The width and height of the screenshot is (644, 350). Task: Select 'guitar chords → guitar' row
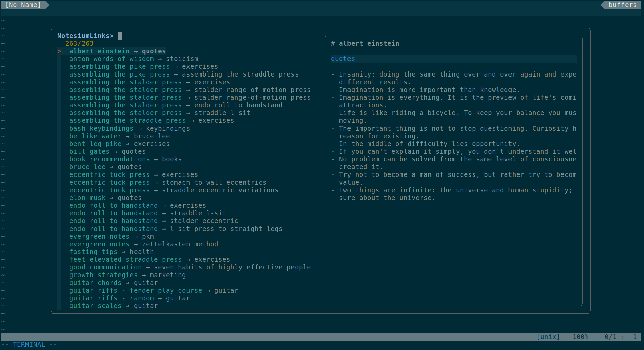113,283
